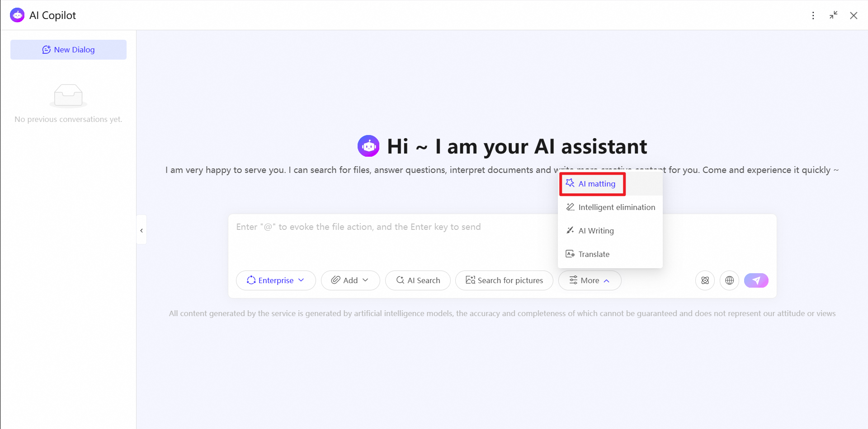
Task: Expand the Enterprise dropdown
Action: point(276,280)
